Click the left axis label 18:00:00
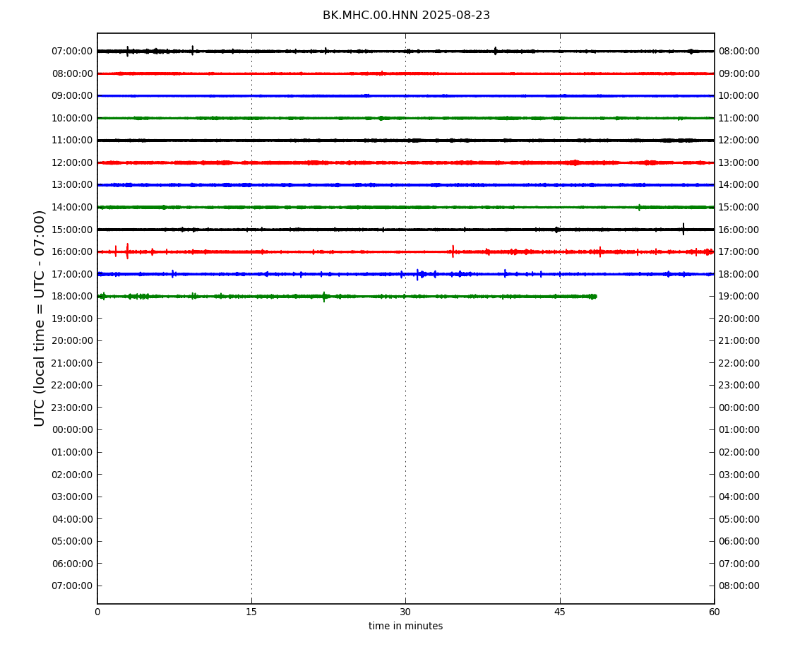812x671 pixels. 72,297
